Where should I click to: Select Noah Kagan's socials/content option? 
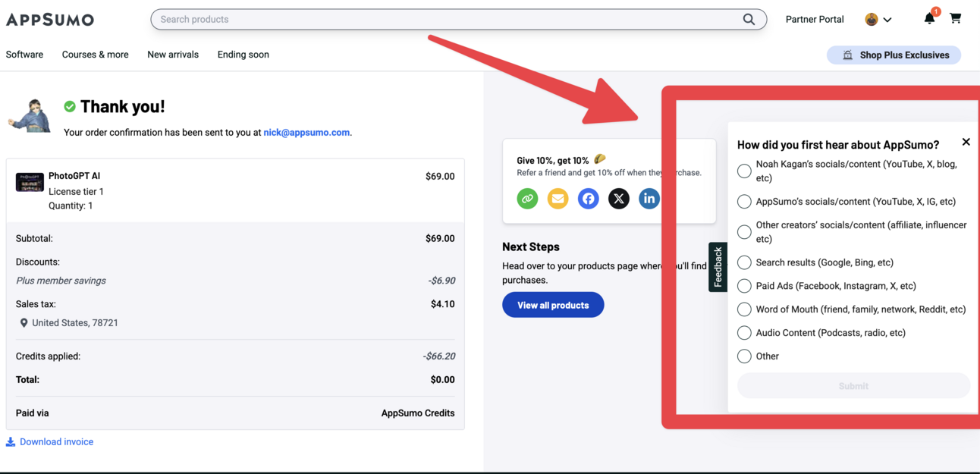tap(744, 171)
